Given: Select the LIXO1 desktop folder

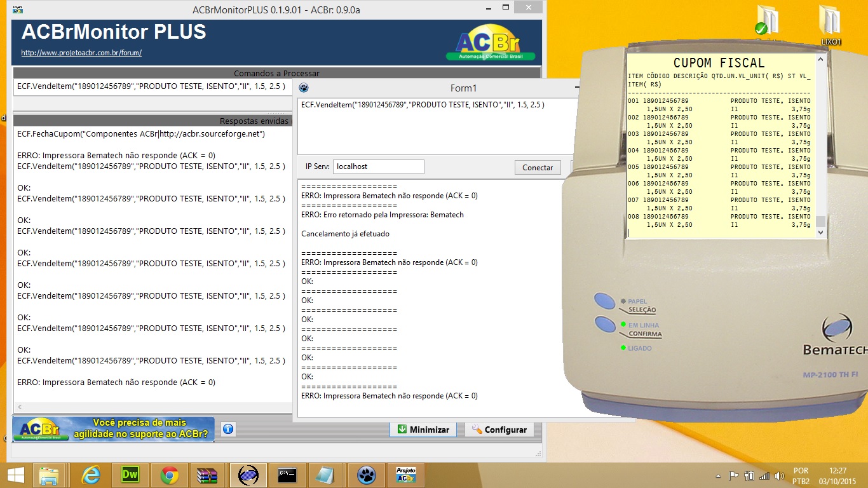Looking at the screenshot, I should (x=831, y=25).
